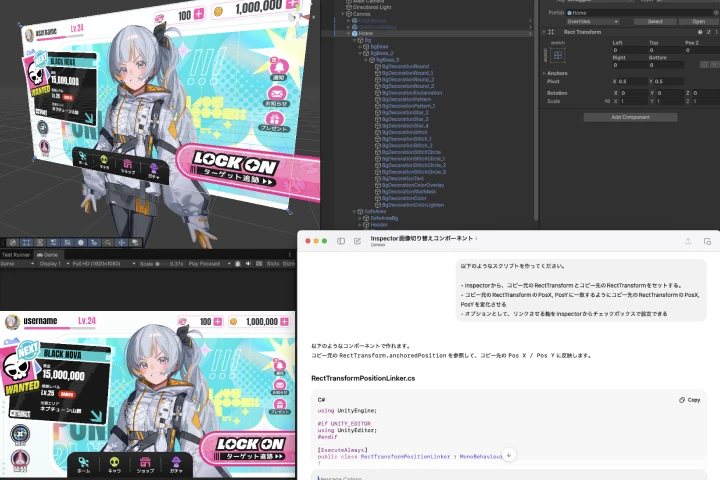The height and width of the screenshot is (480, 720).
Task: Select the move cross-arrows tool in Scene toolbar
Action: [121, 243]
